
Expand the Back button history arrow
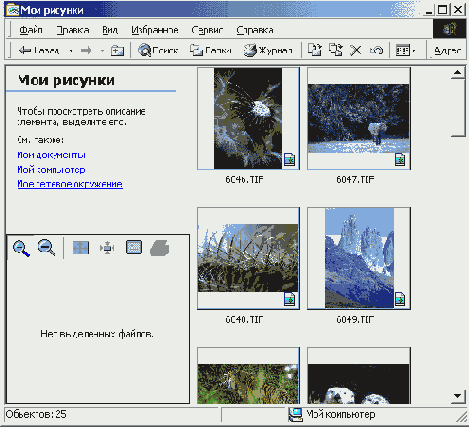click(x=71, y=51)
